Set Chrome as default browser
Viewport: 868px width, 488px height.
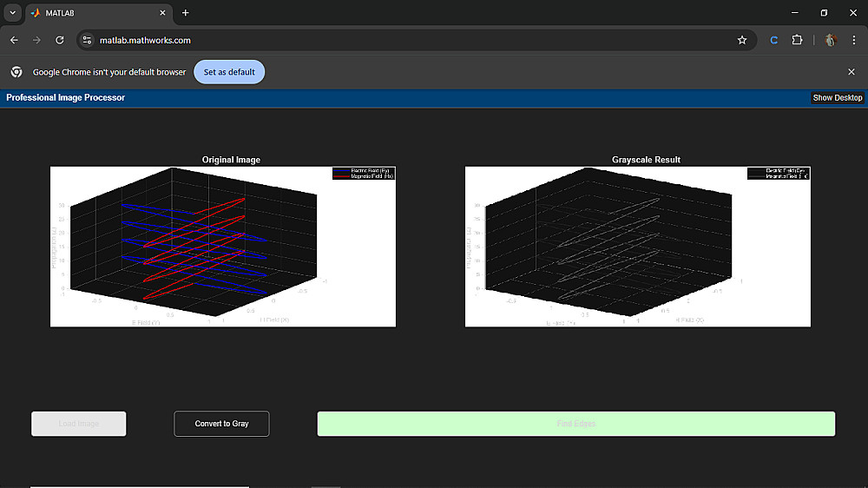tap(229, 72)
